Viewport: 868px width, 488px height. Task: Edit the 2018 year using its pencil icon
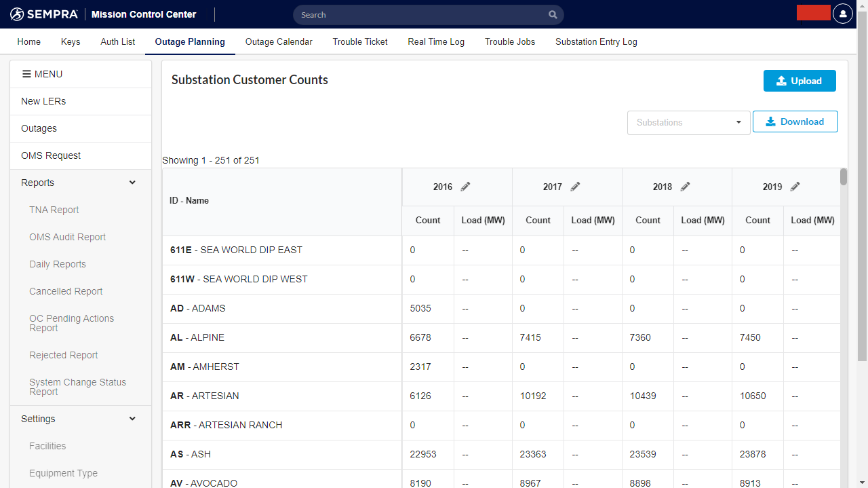(686, 185)
